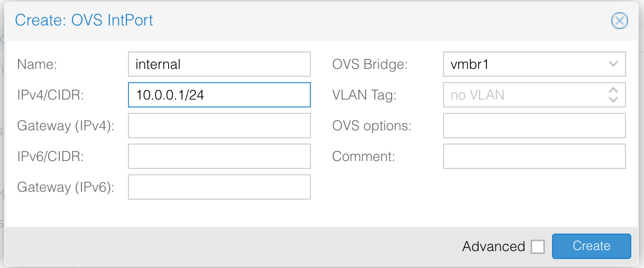The width and height of the screenshot is (644, 268).
Task: Decrement the VLAN Tag value
Action: click(613, 99)
